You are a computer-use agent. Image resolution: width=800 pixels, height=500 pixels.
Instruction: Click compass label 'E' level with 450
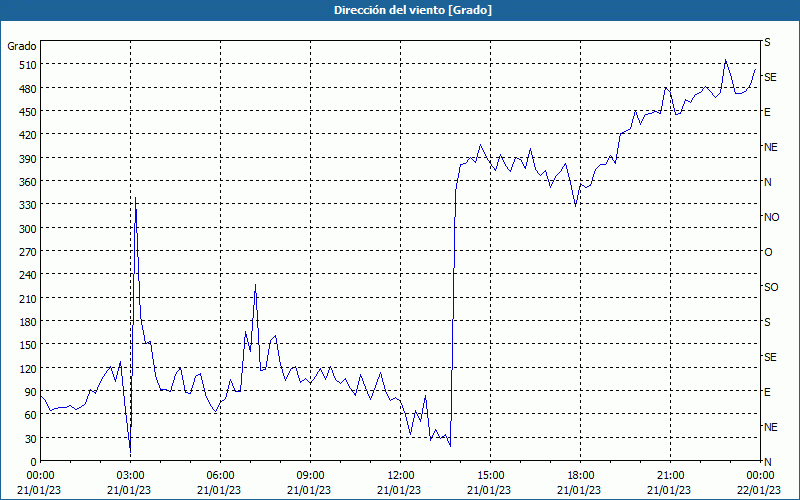[767, 112]
